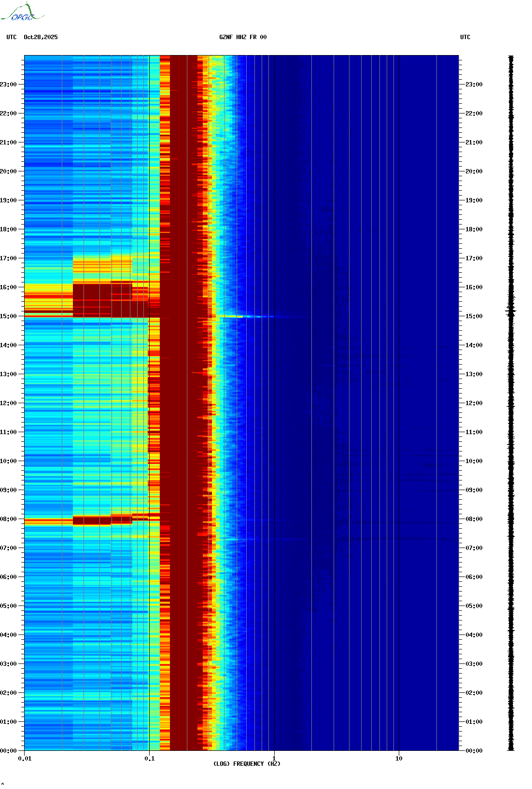This screenshot has width=532, height=789.
Task: Click the left 08:00 time label
Action: tap(8, 519)
